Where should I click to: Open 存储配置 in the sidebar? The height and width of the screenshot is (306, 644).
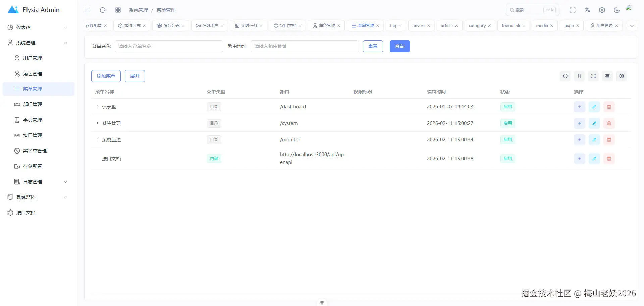(39, 166)
